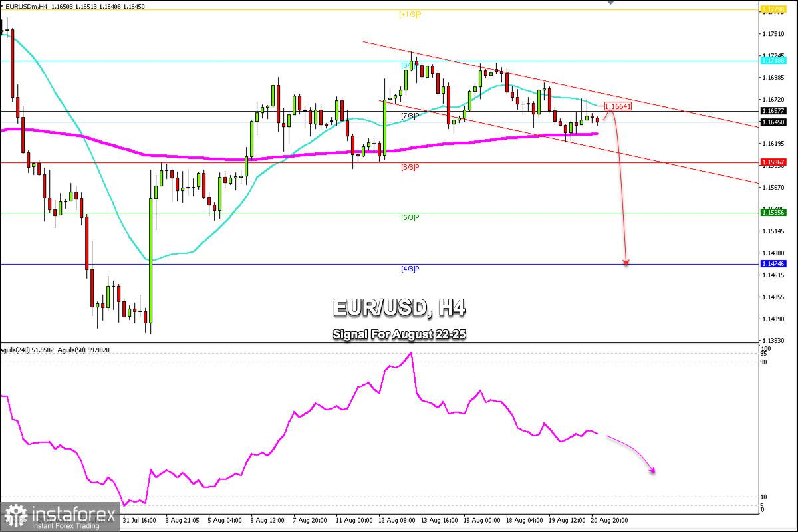
Task: Click the 6 Aug 12:00 time label
Action: coord(269,520)
